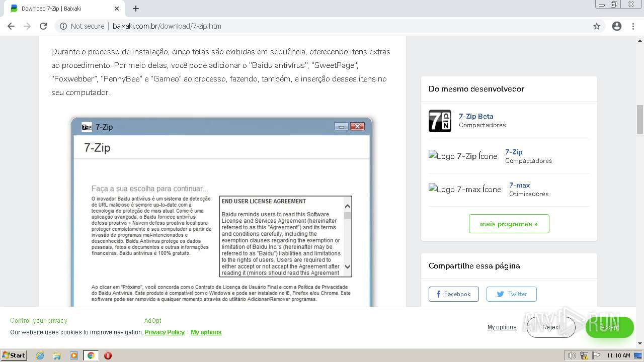Open the Action Center flag icon
This screenshot has height=362, width=644.
tap(596, 355)
